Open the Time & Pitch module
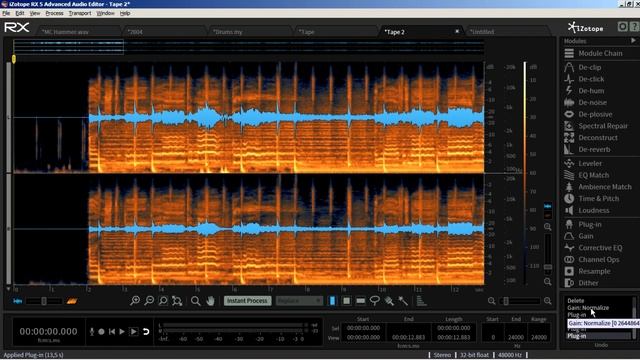Viewport: 640px width, 360px height. coord(592,198)
